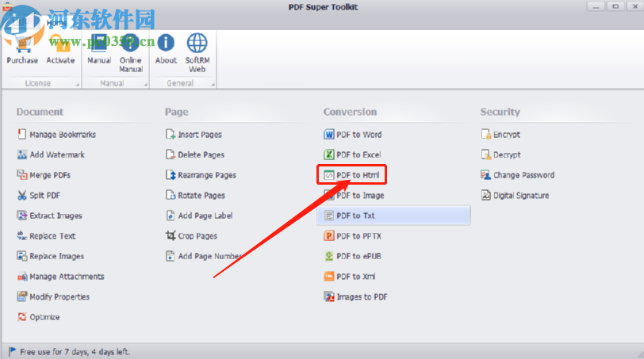Open the Online Manual help icon
This screenshot has width=644, height=359.
(131, 53)
